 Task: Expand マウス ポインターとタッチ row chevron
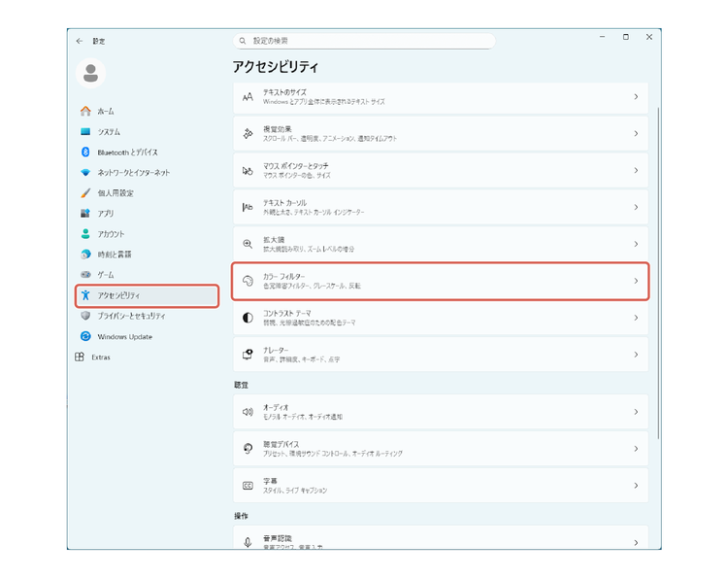pos(636,171)
